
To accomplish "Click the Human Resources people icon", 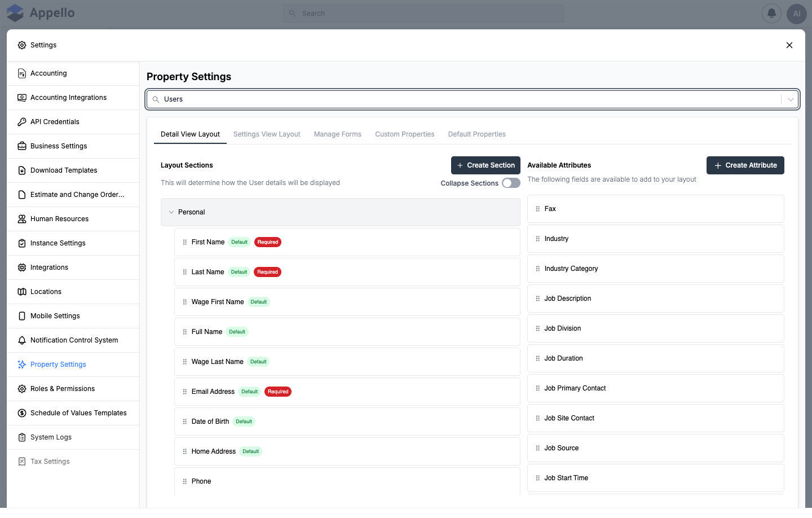I will pos(22,219).
